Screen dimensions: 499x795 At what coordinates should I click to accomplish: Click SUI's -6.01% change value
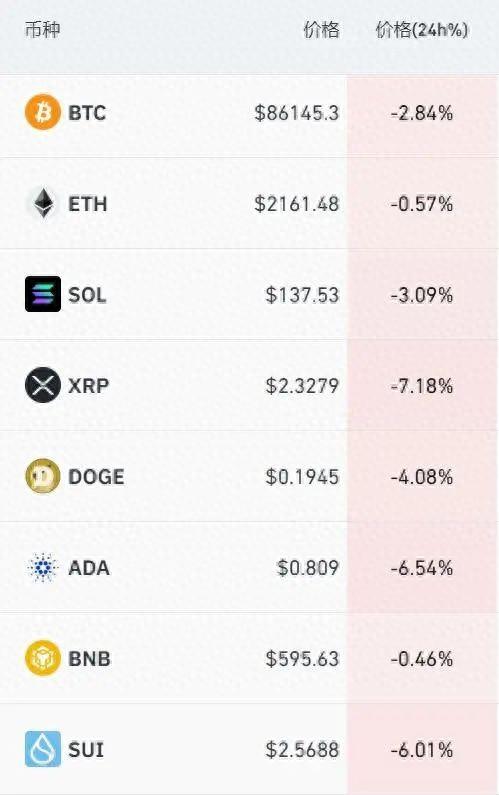click(422, 749)
